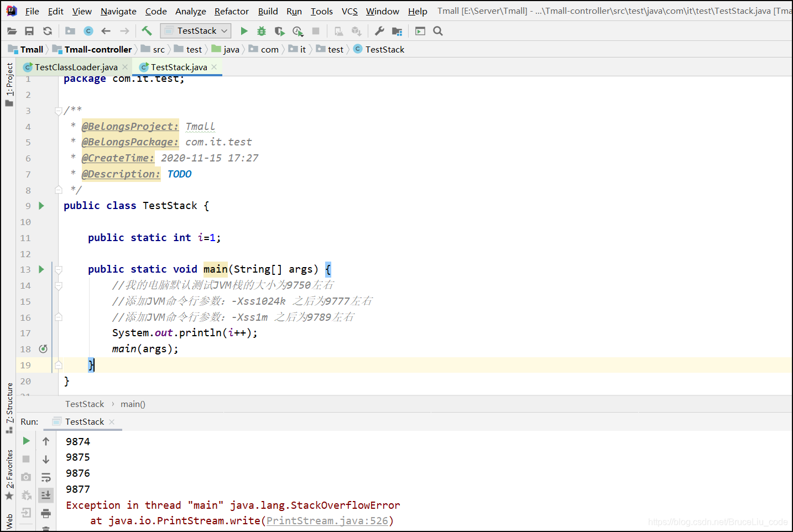793x532 pixels.
Task: Click the StackOverflowError exception line in console
Action: click(x=233, y=505)
